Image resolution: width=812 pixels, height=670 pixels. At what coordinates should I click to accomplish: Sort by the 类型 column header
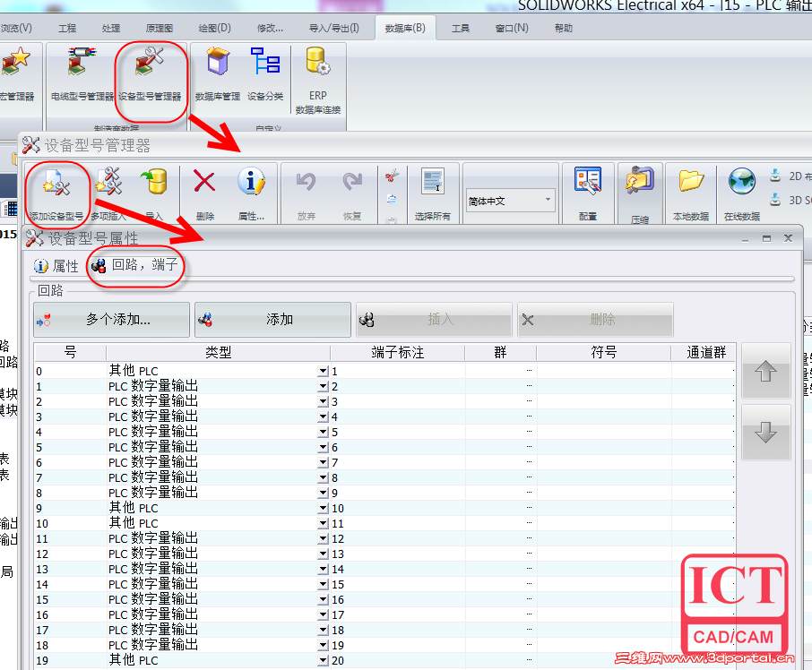[x=218, y=352]
